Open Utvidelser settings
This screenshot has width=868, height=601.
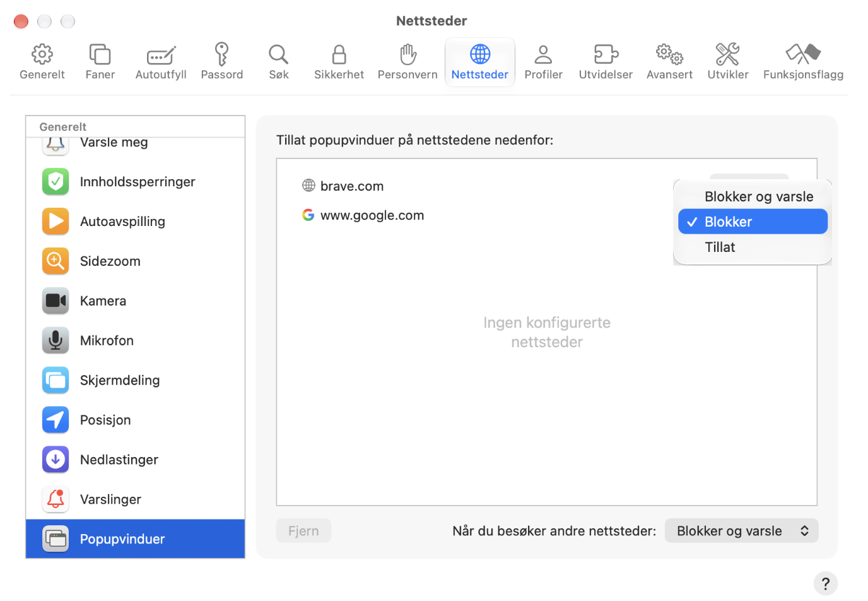pyautogui.click(x=606, y=62)
